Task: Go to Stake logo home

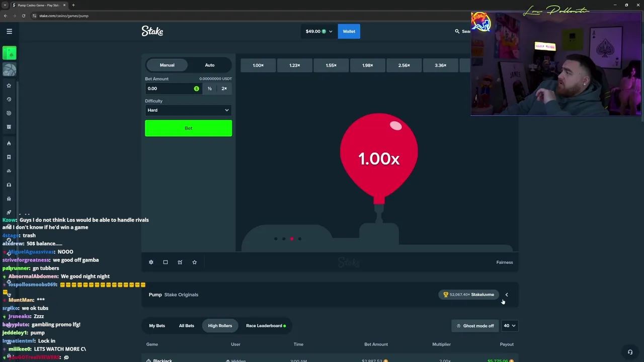Action: [x=152, y=31]
